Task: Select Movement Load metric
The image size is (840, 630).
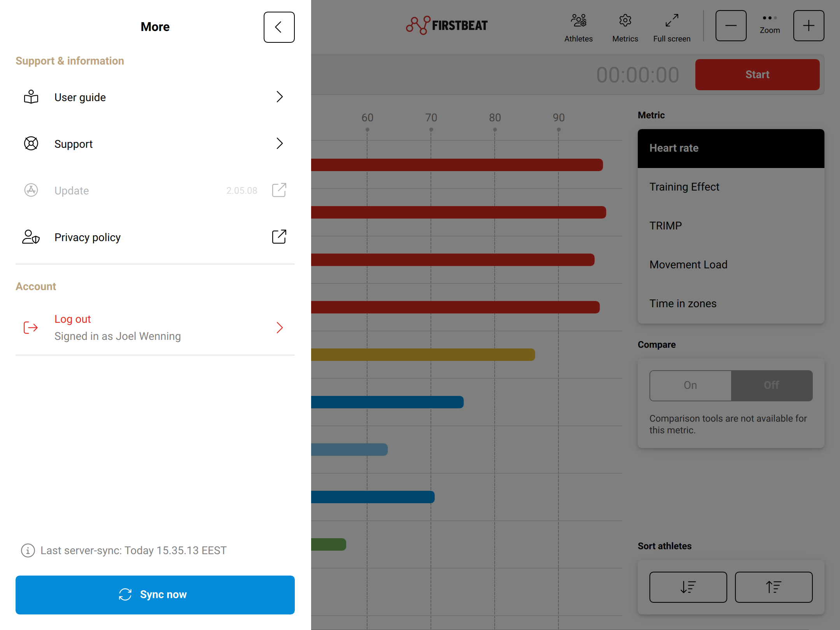Action: [731, 265]
